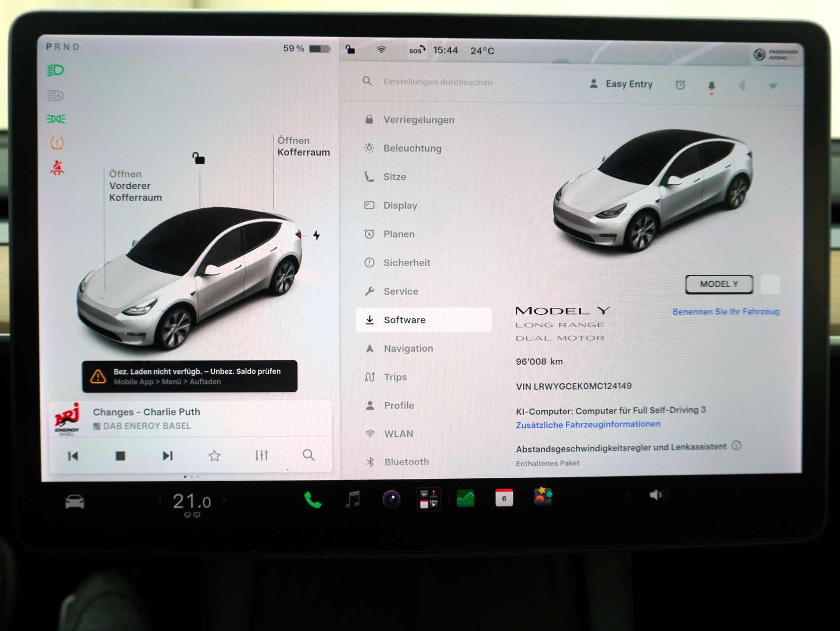Tap the tire pressure warning indicator

click(x=57, y=143)
